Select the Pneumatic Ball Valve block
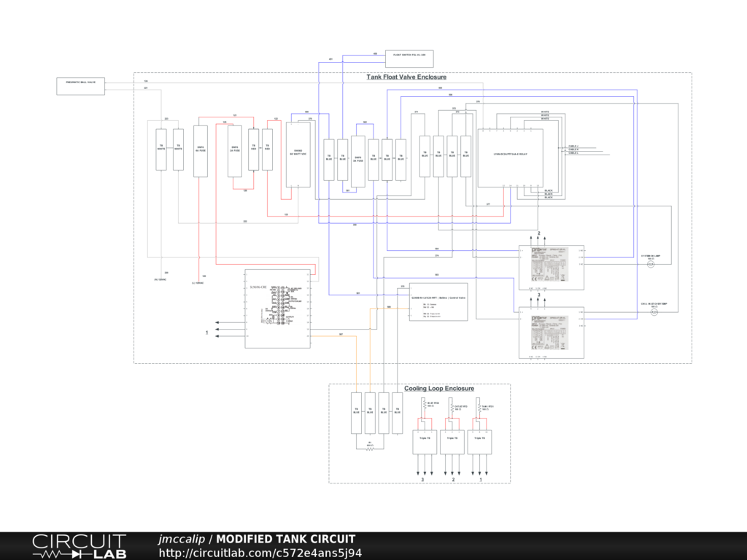 (81, 85)
